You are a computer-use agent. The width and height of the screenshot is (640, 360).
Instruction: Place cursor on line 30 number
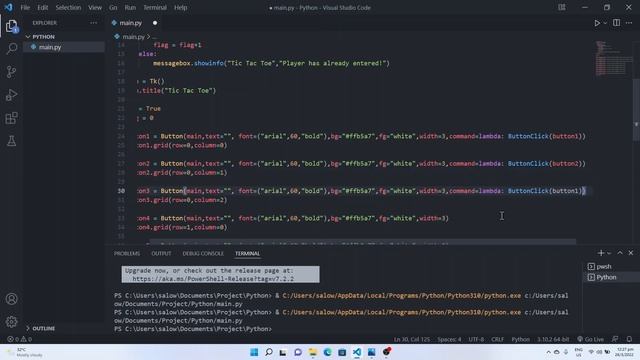coord(121,191)
